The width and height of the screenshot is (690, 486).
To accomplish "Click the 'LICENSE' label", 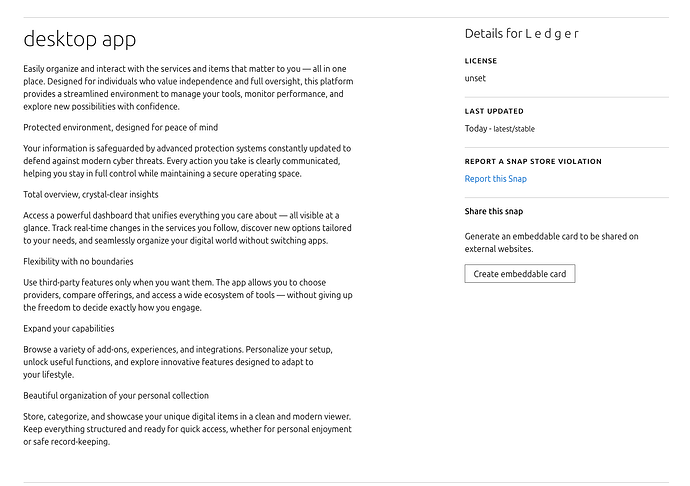I will point(481,61).
